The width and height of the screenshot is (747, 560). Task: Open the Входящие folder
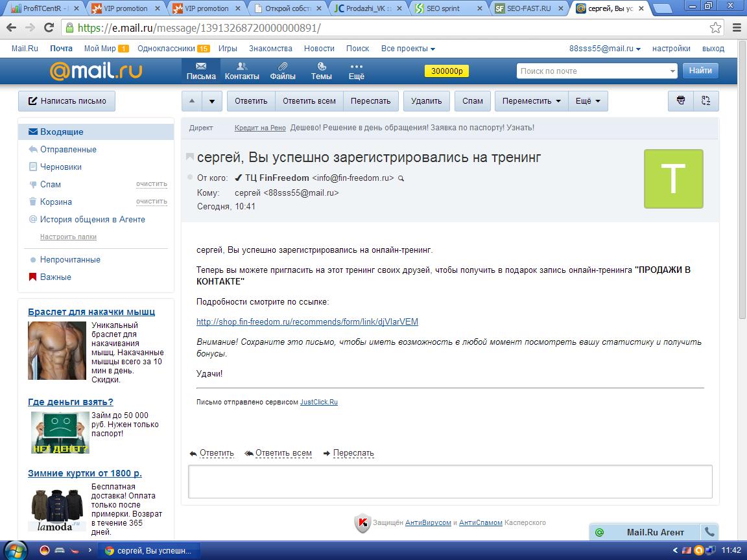coord(96,132)
